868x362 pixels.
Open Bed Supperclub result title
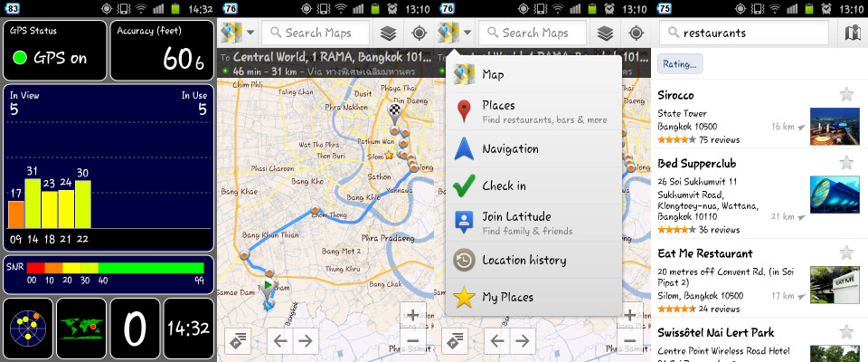pyautogui.click(x=698, y=164)
